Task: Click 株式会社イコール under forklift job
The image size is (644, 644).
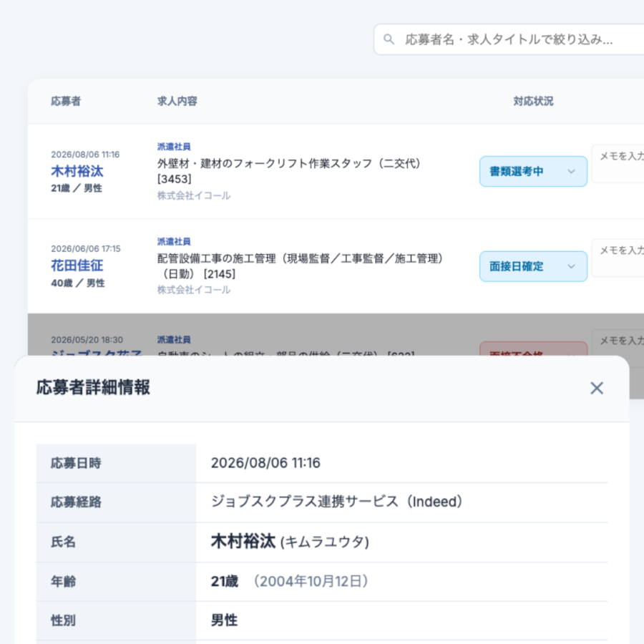Action: click(194, 195)
